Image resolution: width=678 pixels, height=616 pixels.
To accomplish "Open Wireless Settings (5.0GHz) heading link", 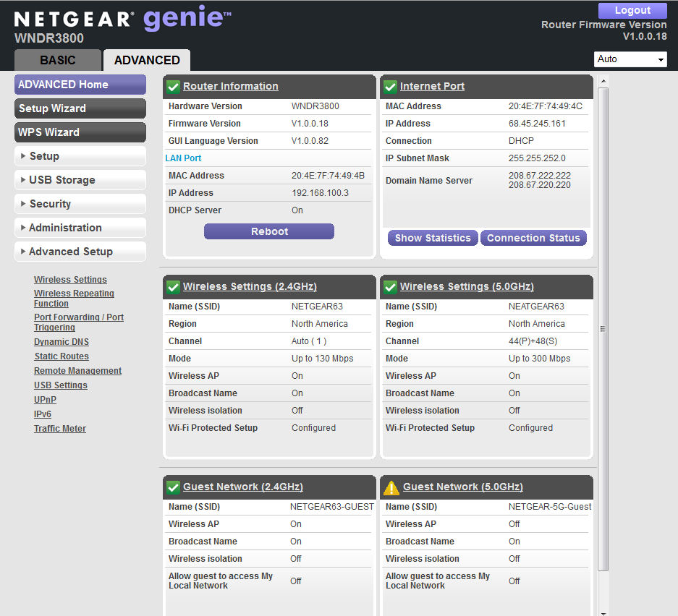I will coord(467,286).
